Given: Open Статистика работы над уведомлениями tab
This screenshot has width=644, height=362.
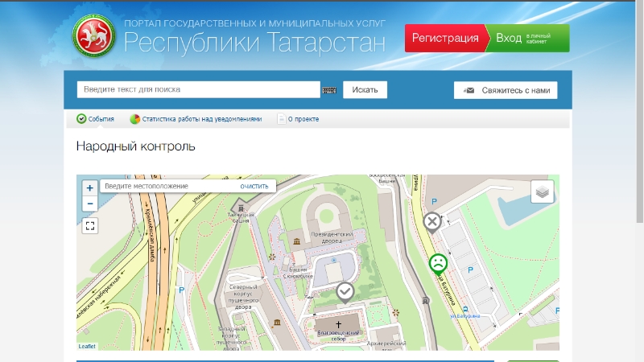Looking at the screenshot, I should coord(196,119).
